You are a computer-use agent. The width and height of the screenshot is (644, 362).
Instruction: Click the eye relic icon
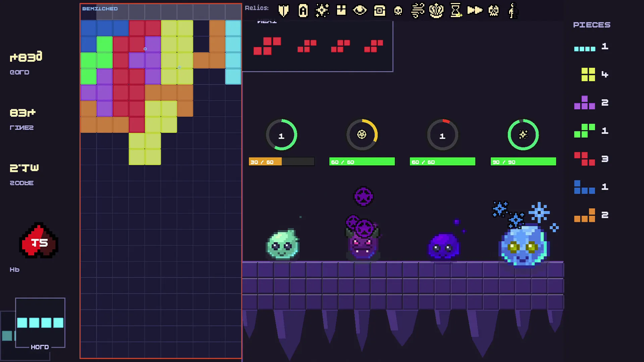click(360, 10)
